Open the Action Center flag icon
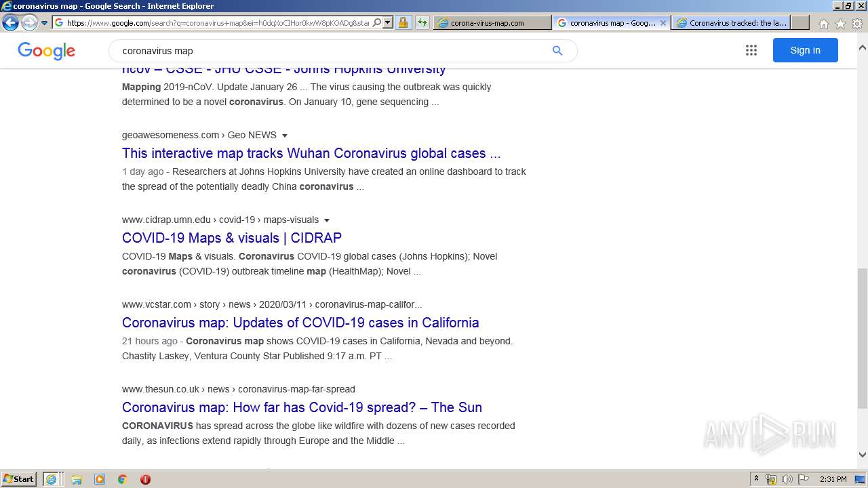Screen dimensions: 868x488 coord(804,479)
